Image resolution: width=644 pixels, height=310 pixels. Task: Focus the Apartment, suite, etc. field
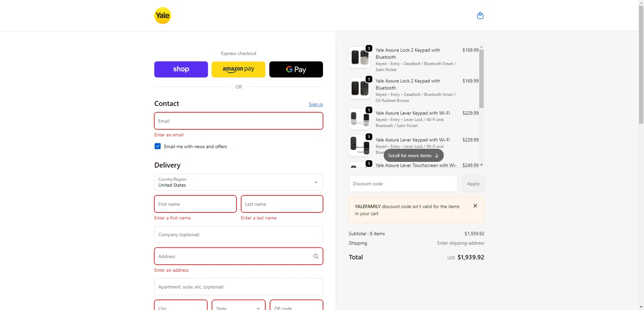click(x=238, y=287)
